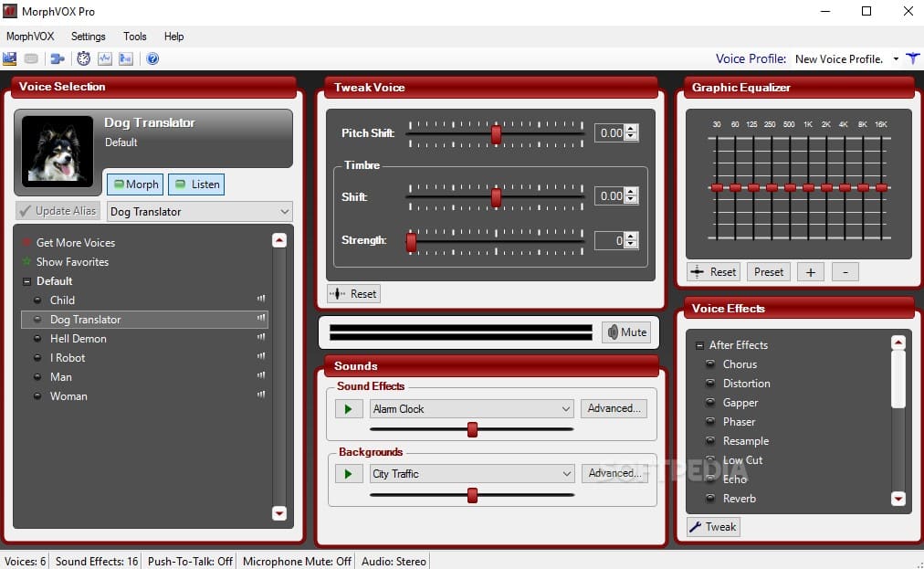The width and height of the screenshot is (924, 569).
Task: Turn on the Low Cut effect
Action: (742, 460)
